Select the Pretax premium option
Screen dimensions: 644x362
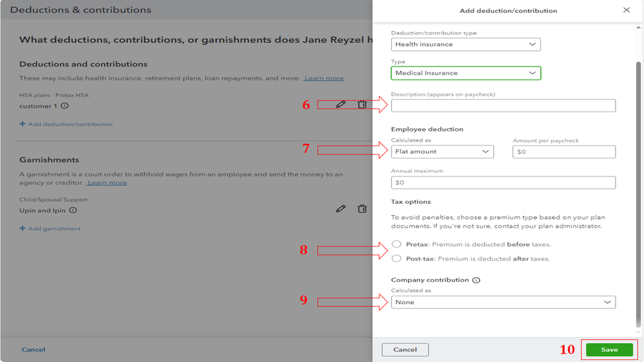pos(396,245)
